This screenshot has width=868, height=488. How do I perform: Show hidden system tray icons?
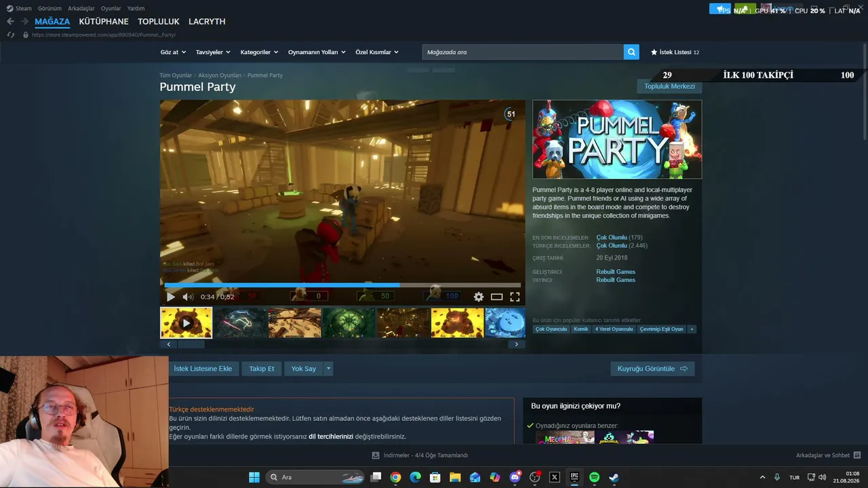[762, 477]
